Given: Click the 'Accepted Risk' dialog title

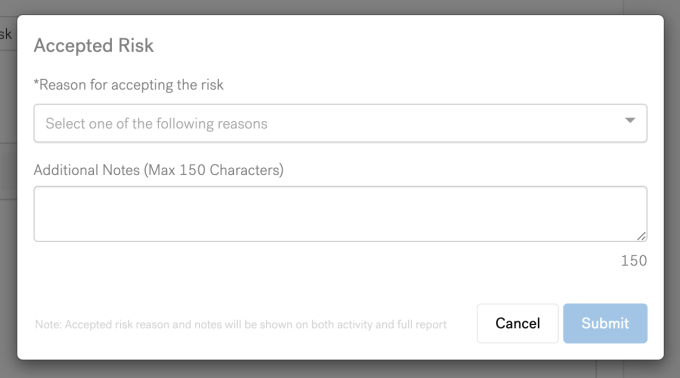Looking at the screenshot, I should 94,46.
